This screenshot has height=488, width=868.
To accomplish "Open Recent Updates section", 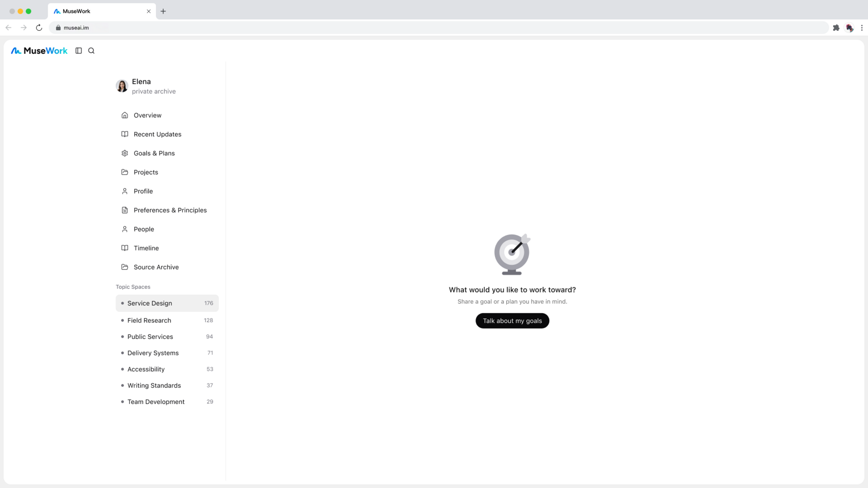I will tap(167, 134).
